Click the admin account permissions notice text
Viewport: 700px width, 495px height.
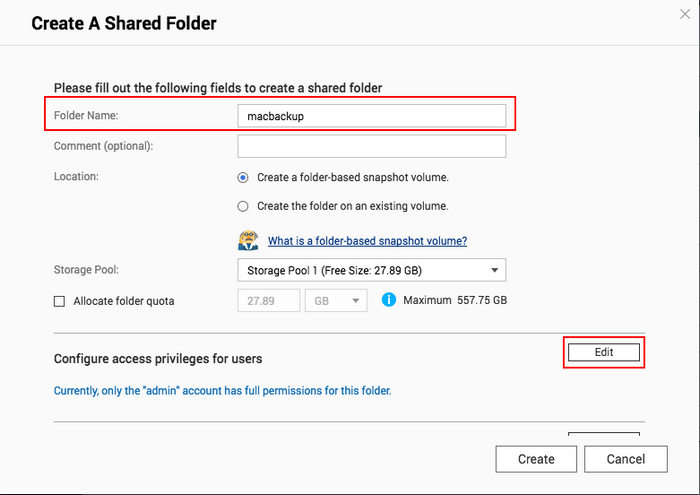tap(222, 391)
